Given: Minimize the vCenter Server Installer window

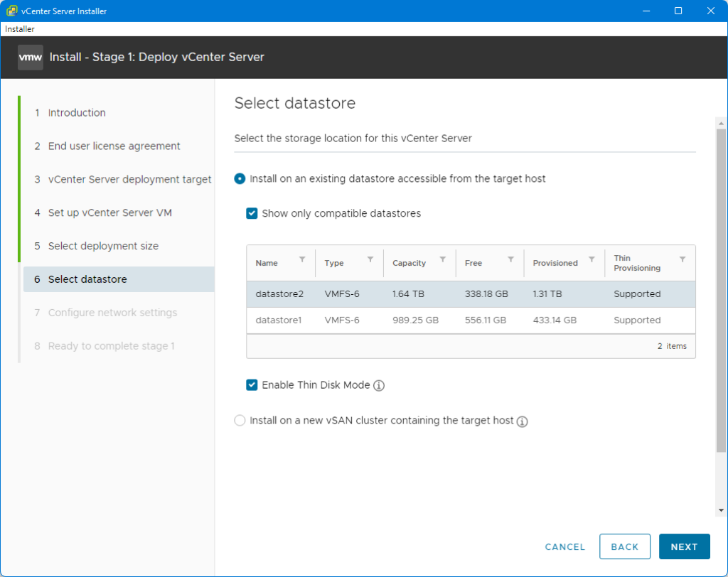Looking at the screenshot, I should pos(646,11).
